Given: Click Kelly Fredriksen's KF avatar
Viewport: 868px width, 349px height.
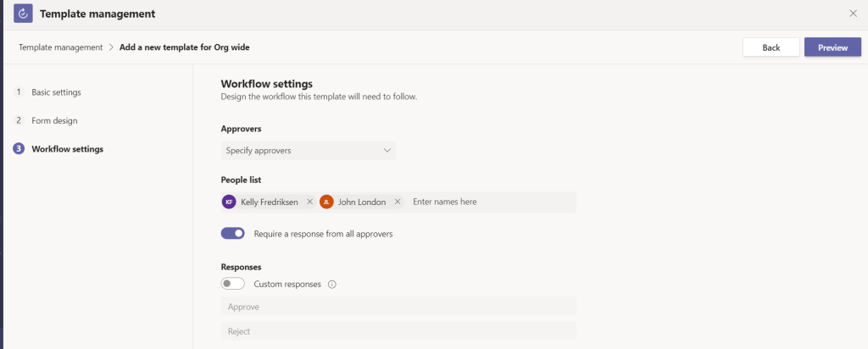Looking at the screenshot, I should tap(229, 202).
